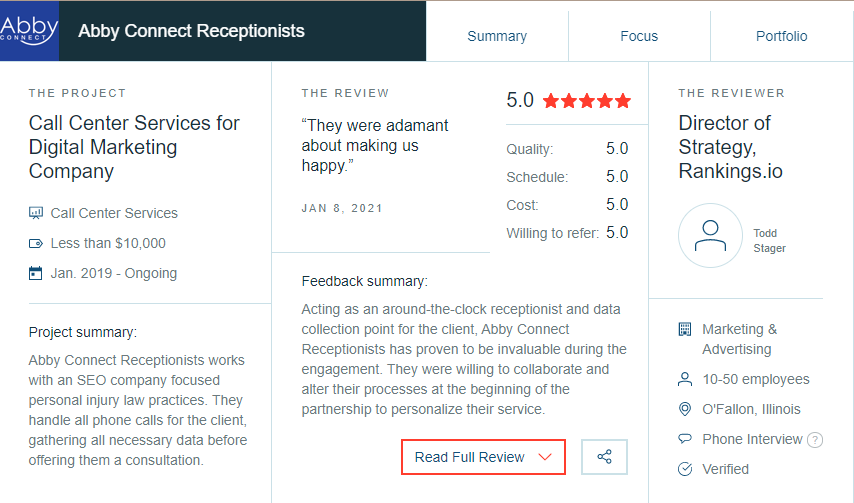The height and width of the screenshot is (503, 854).
Task: Click the share icon button
Action: pos(604,457)
